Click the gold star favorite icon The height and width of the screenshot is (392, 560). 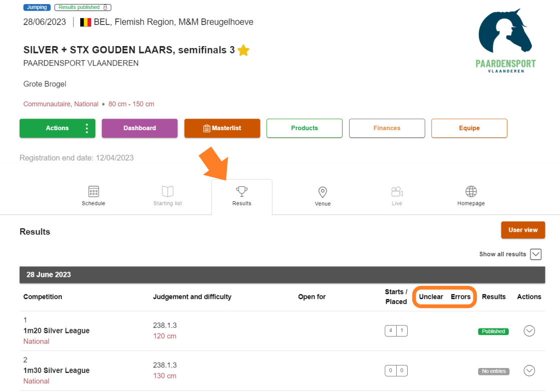pyautogui.click(x=243, y=51)
